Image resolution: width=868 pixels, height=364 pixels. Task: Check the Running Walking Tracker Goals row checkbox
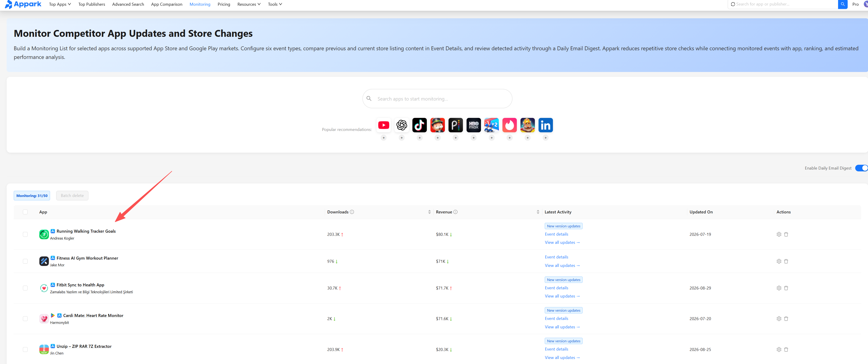[x=25, y=234]
